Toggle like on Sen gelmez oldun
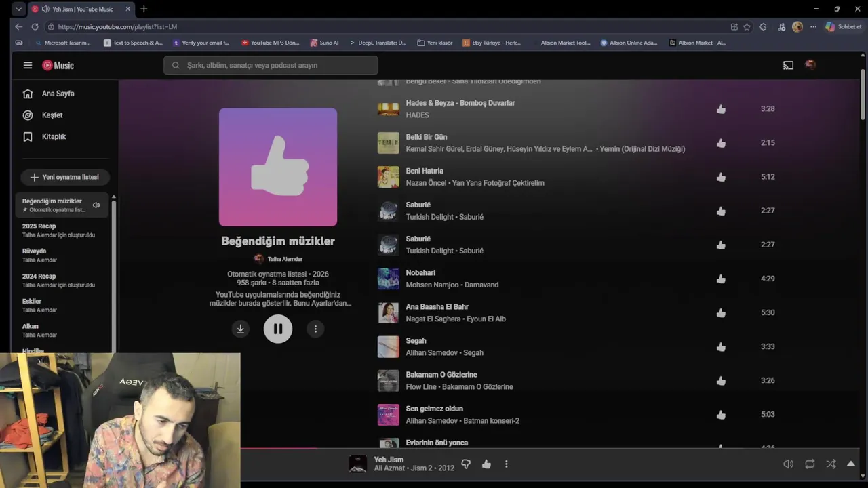This screenshot has width=868, height=488. 721,414
